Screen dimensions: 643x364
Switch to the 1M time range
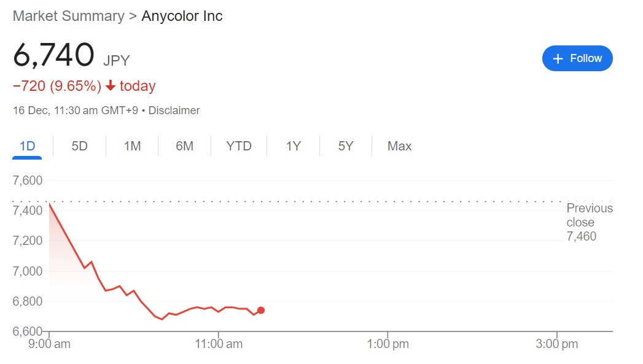132,146
